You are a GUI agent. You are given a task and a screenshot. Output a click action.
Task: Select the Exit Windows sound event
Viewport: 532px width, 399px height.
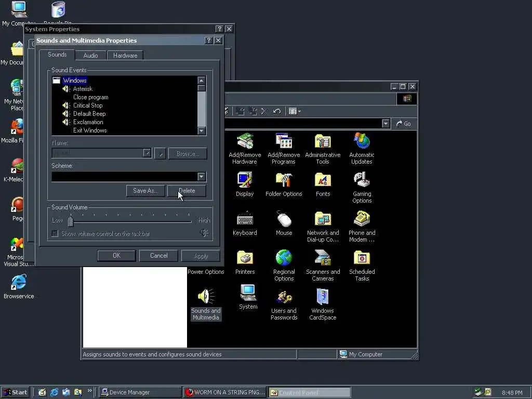pyautogui.click(x=90, y=130)
